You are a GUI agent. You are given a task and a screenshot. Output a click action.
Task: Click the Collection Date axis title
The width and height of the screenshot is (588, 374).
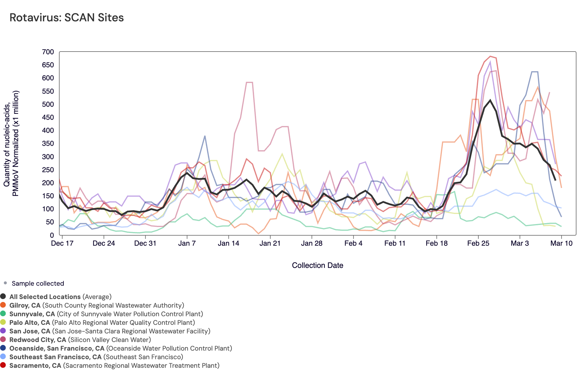pyautogui.click(x=317, y=265)
